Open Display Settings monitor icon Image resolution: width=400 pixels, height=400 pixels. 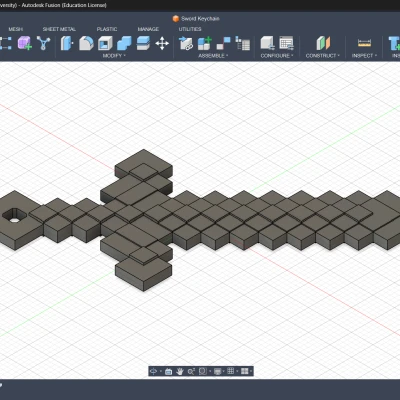[x=217, y=371]
